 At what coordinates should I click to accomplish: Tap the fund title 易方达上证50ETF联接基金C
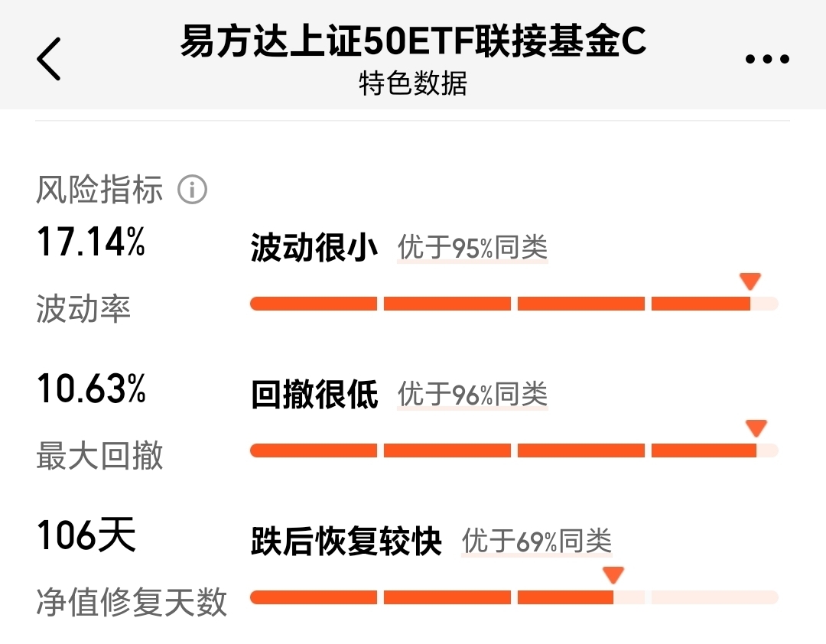tap(413, 43)
